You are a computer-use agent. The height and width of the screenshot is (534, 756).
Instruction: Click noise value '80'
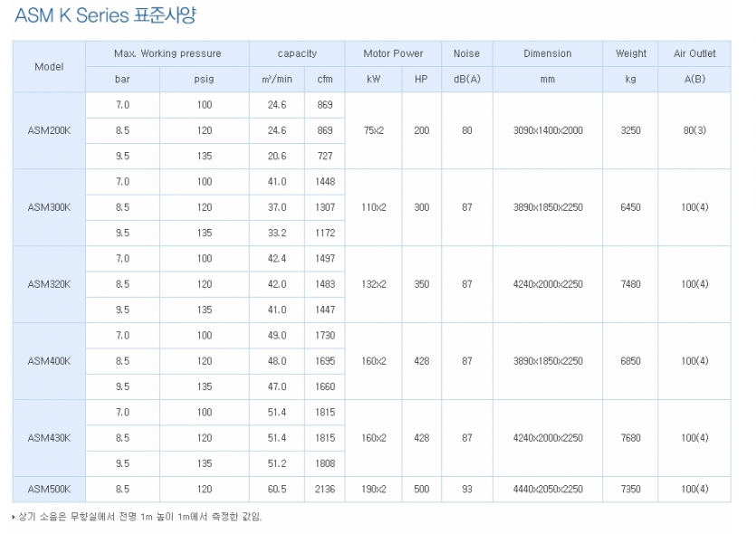466,130
